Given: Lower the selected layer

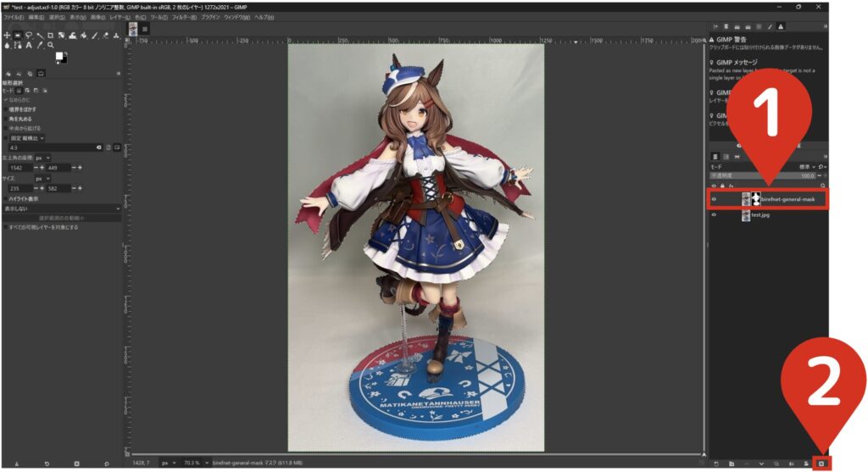Looking at the screenshot, I should 761,464.
